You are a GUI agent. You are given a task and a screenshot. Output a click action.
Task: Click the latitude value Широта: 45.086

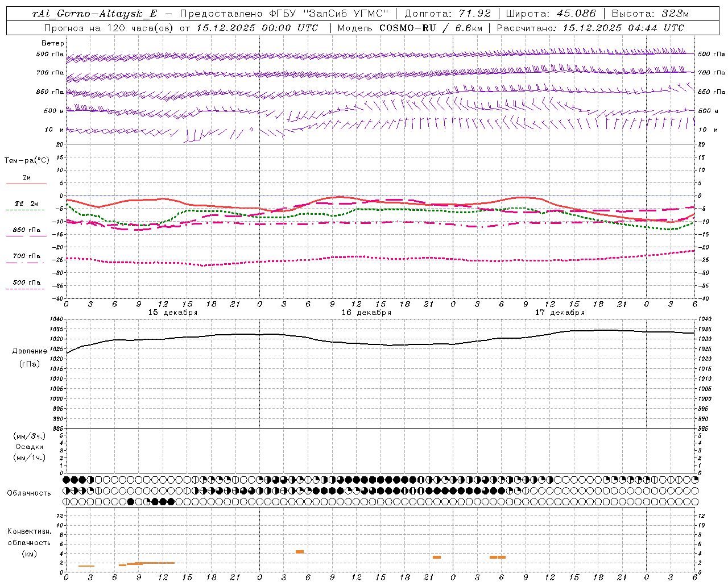pyautogui.click(x=551, y=14)
